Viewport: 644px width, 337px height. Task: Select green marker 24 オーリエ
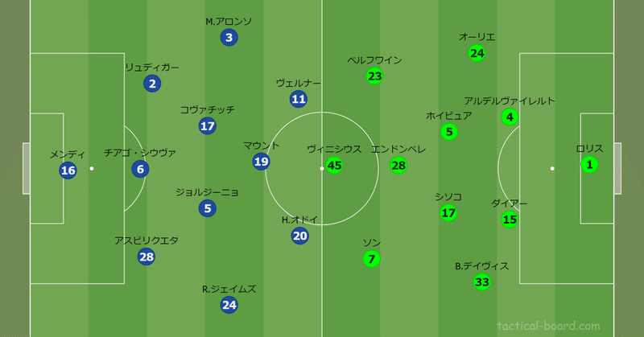pos(477,53)
